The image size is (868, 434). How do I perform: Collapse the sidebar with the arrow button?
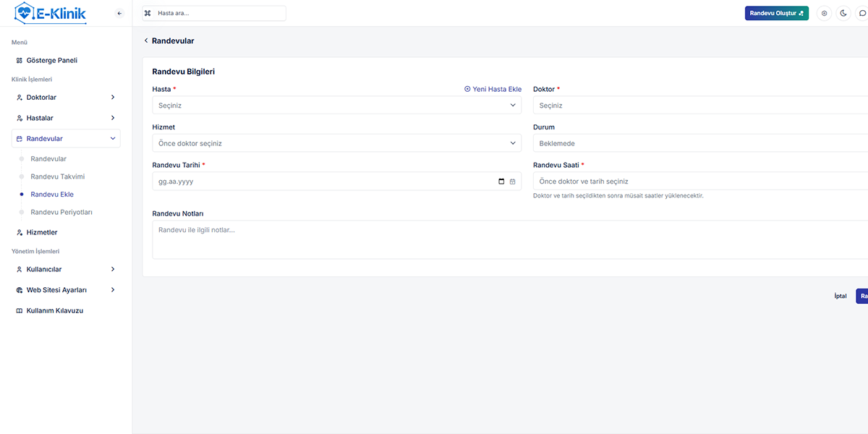coord(119,13)
